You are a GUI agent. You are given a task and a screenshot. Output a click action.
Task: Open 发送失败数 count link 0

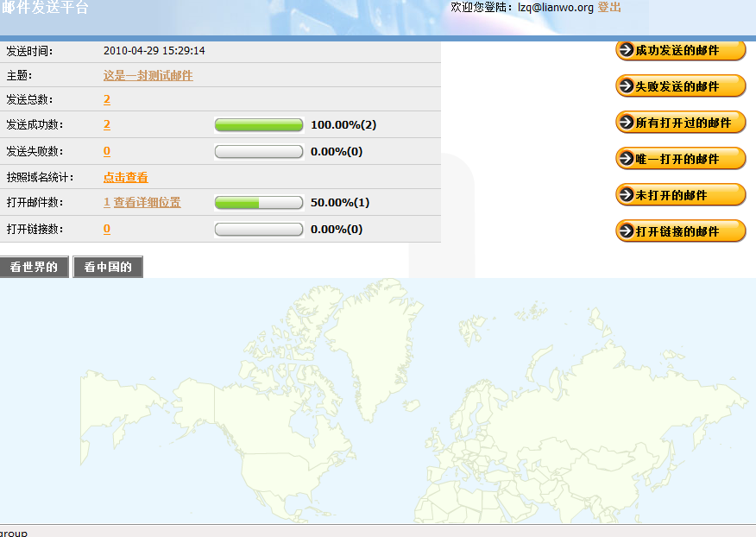pyautogui.click(x=107, y=151)
